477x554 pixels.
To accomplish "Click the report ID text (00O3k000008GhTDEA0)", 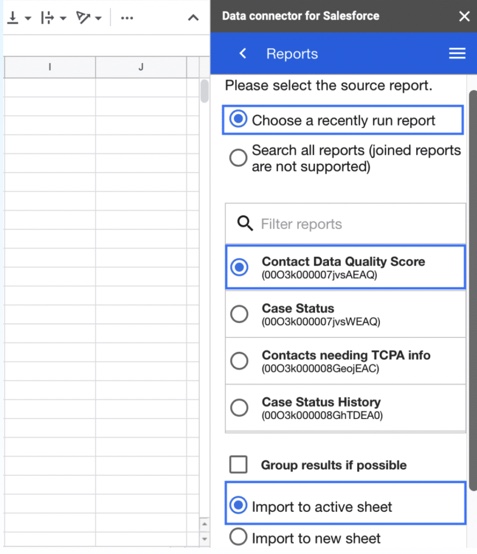I will pyautogui.click(x=322, y=415).
